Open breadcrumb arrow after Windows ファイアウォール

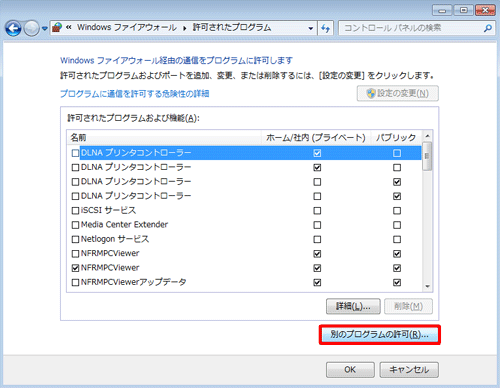tap(185, 28)
